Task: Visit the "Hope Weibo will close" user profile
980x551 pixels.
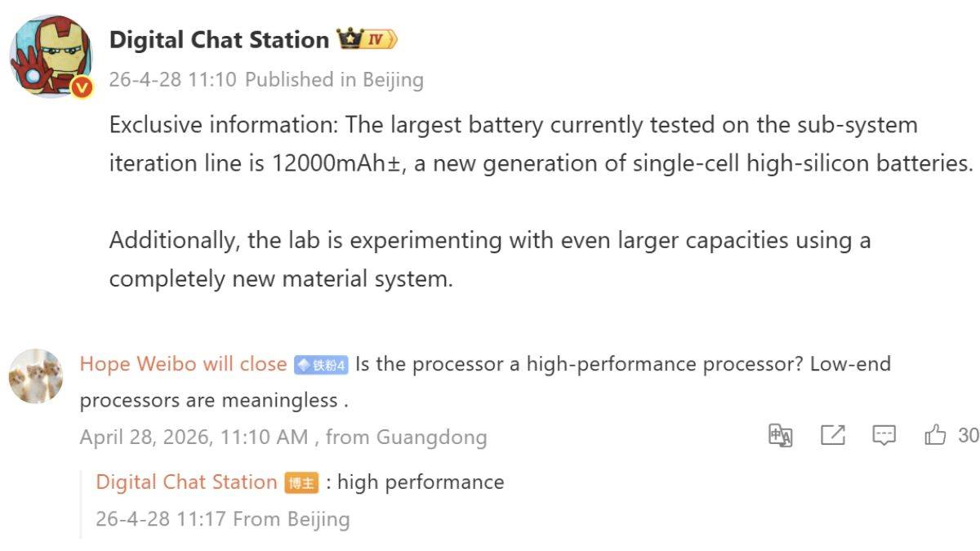Action: [183, 364]
